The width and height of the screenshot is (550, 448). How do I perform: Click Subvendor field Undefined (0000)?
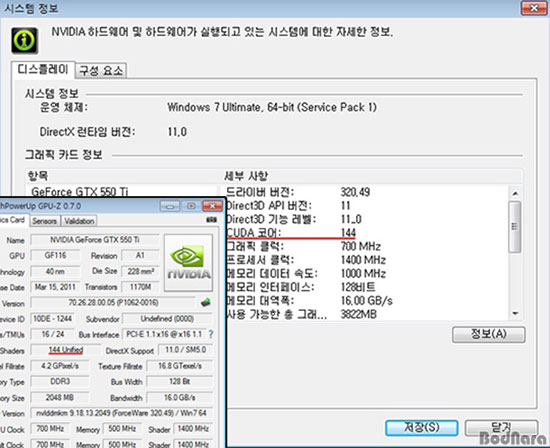point(167,319)
